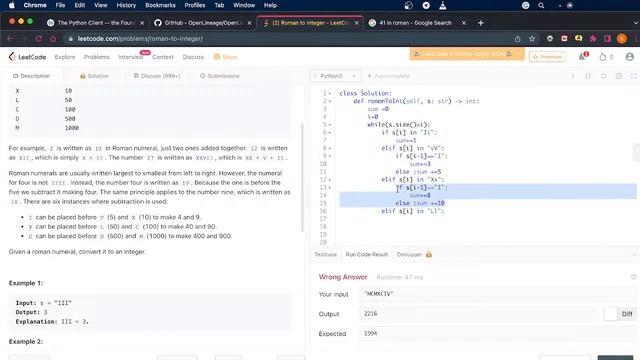640x360 pixels.
Task: Open the Chrome extensions puzzle icon
Action: tap(593, 39)
